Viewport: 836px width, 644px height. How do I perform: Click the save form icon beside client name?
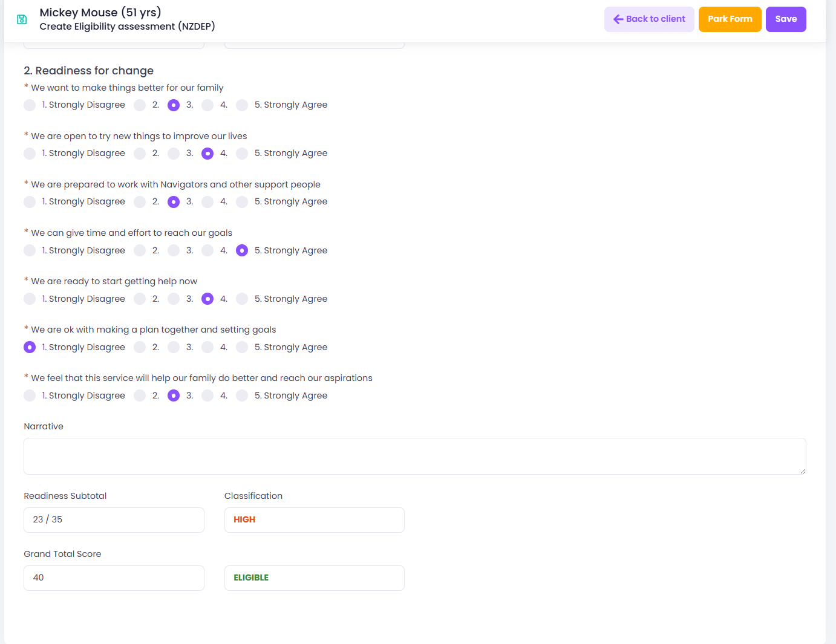click(22, 19)
